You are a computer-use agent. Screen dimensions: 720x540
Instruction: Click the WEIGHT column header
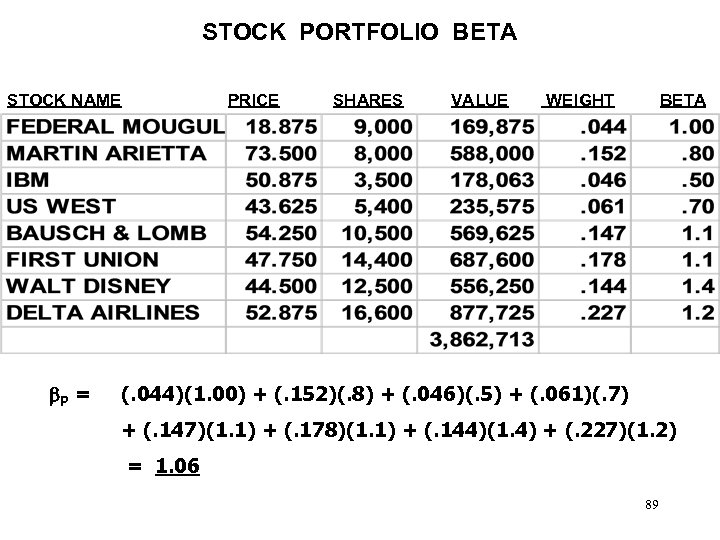tap(580, 100)
